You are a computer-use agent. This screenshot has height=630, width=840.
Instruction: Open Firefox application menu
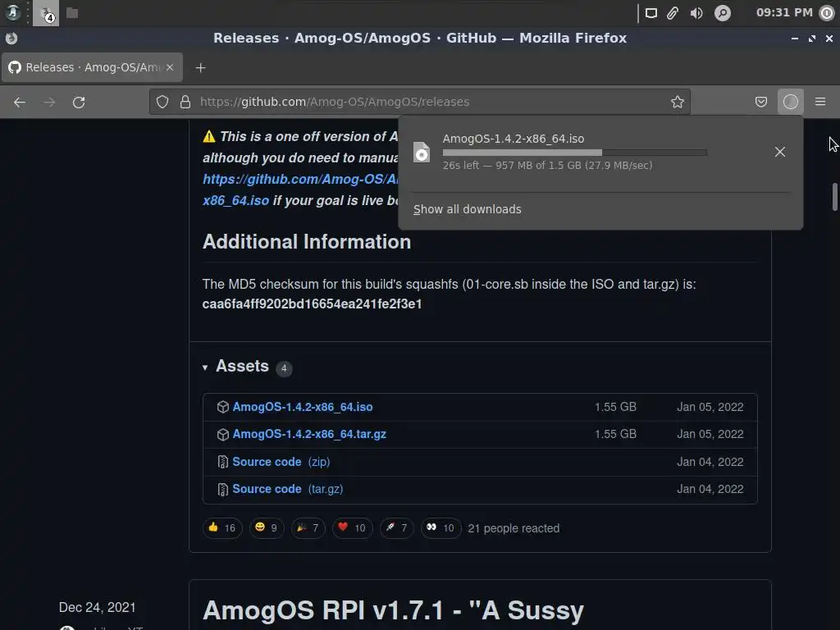(x=820, y=102)
